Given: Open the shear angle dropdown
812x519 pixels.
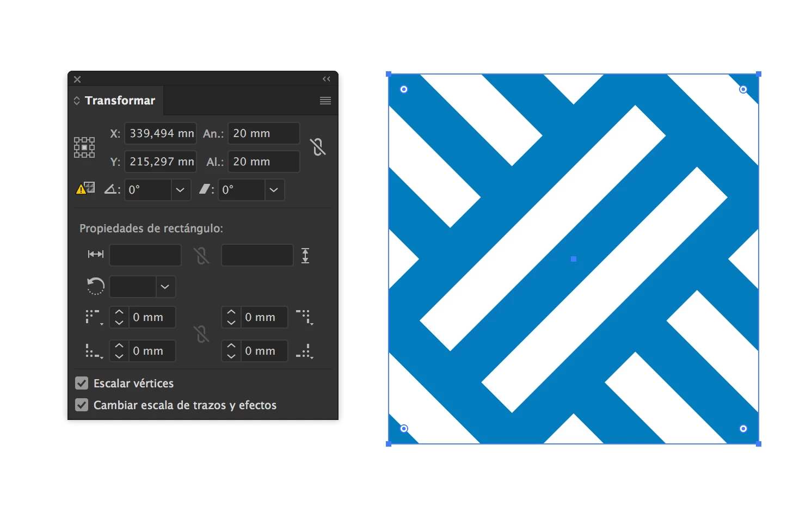Looking at the screenshot, I should 274,190.
